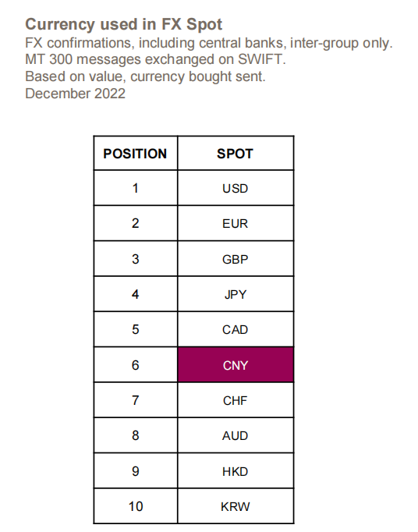Viewport: 418px width, 532px height.
Task: Click the CAD cell
Action: coord(236,329)
